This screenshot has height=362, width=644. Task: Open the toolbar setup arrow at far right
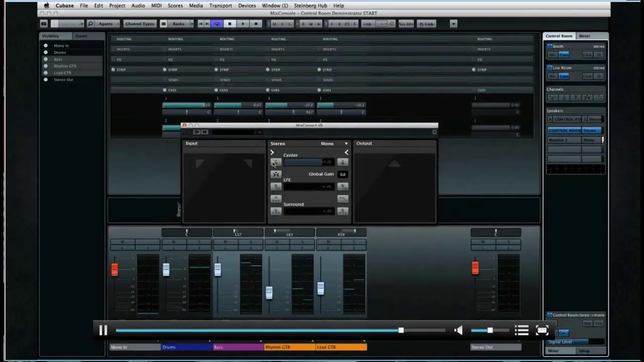point(453,24)
